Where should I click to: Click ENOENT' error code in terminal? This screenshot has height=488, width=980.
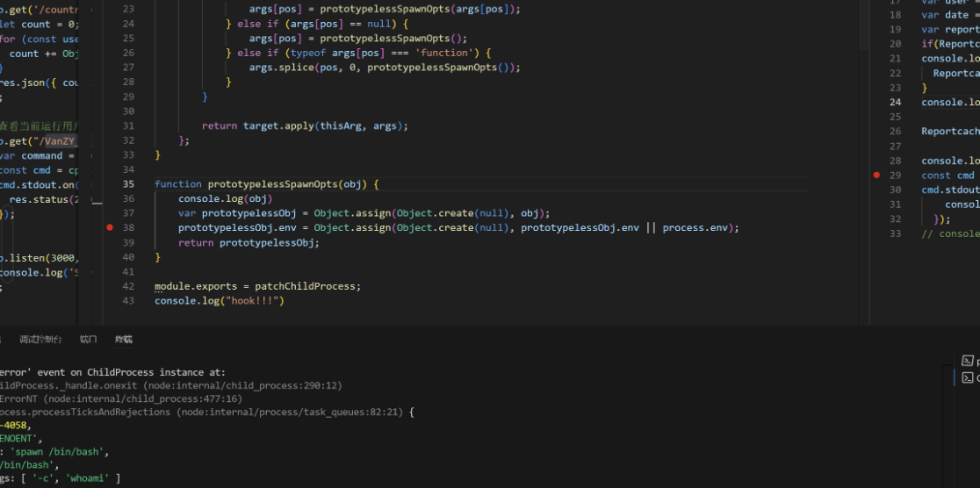18,438
